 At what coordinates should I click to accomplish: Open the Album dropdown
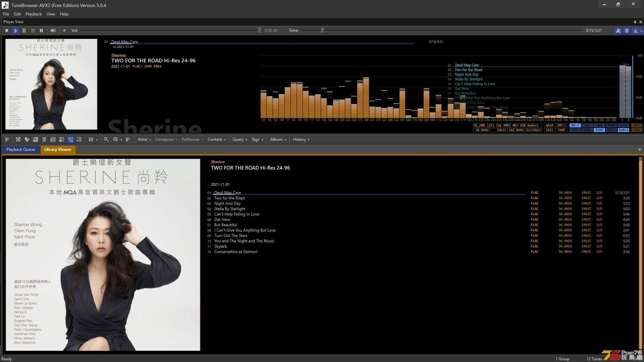pos(278,139)
